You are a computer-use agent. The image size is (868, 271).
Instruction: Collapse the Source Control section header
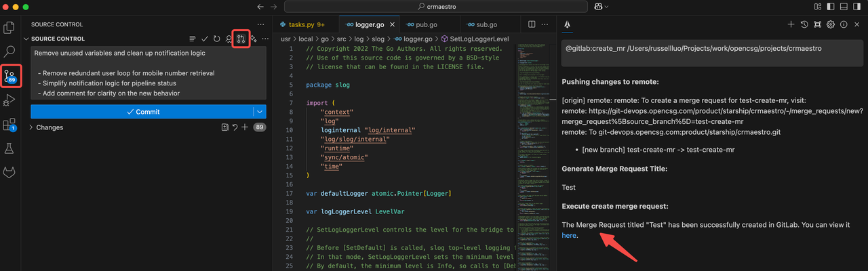coord(58,39)
